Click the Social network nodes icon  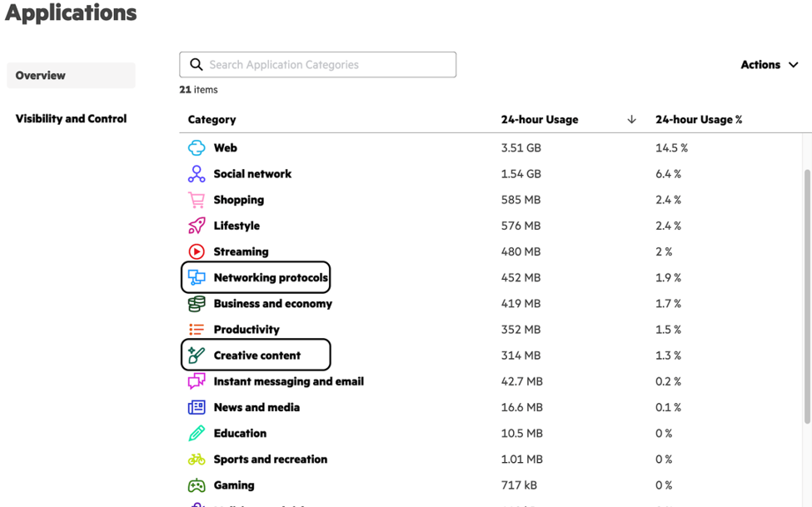[197, 174]
